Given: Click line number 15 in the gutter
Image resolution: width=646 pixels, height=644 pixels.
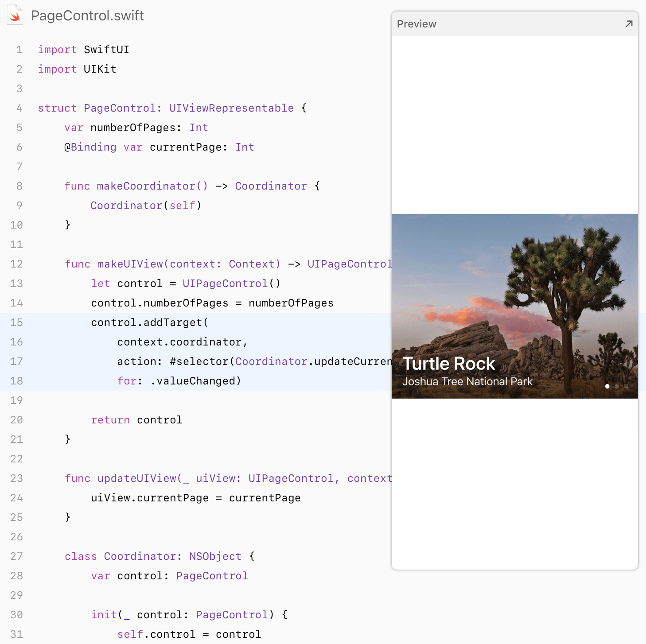Looking at the screenshot, I should [x=16, y=322].
